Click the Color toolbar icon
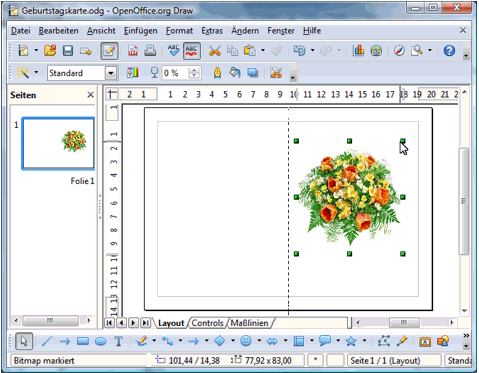479x373 pixels. pyautogui.click(x=133, y=72)
